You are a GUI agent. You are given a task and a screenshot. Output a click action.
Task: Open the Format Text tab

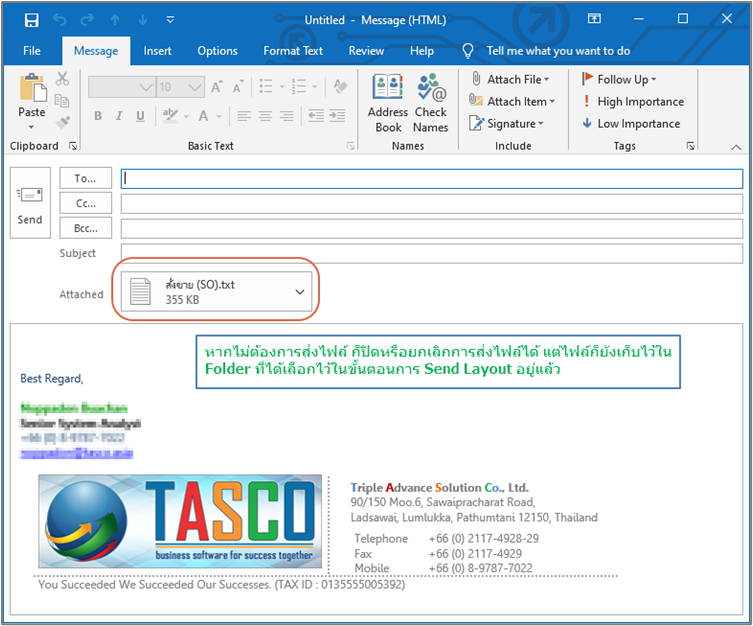293,51
